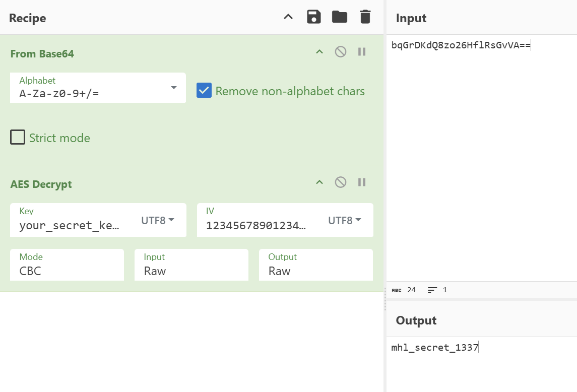Set a breakpoint on From Base64

tap(361, 51)
